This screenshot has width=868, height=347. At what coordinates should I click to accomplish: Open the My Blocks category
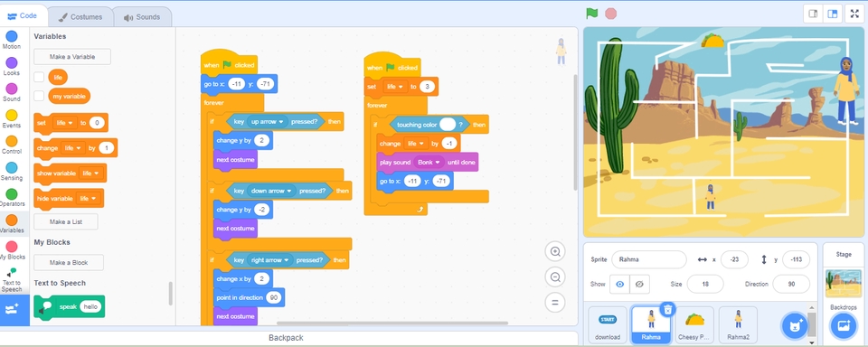(12, 250)
